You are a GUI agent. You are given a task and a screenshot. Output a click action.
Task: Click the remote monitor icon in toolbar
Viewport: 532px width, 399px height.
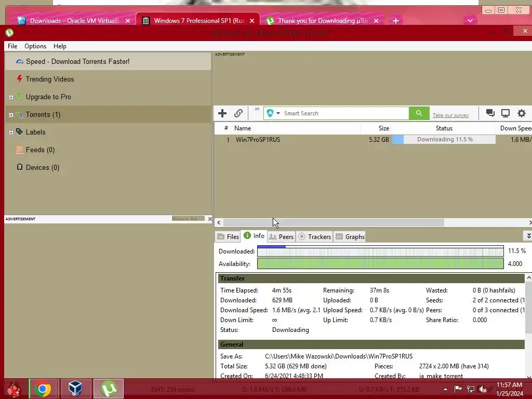pos(506,113)
